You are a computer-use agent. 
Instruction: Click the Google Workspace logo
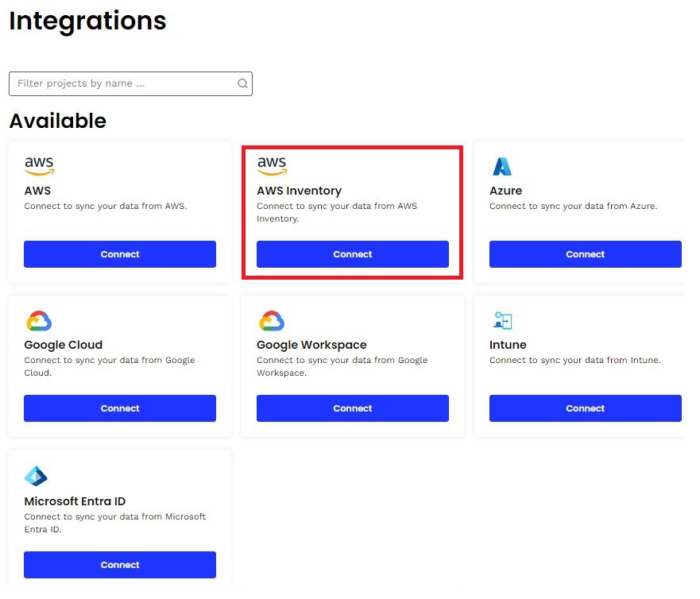click(272, 321)
